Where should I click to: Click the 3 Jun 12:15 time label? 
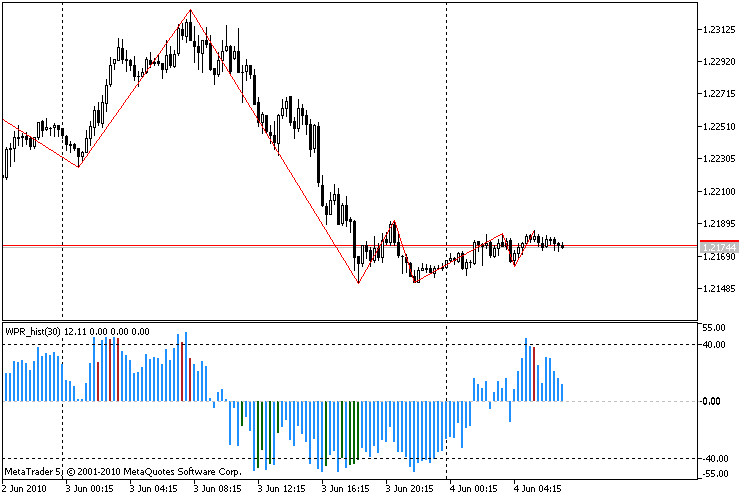pyautogui.click(x=281, y=489)
